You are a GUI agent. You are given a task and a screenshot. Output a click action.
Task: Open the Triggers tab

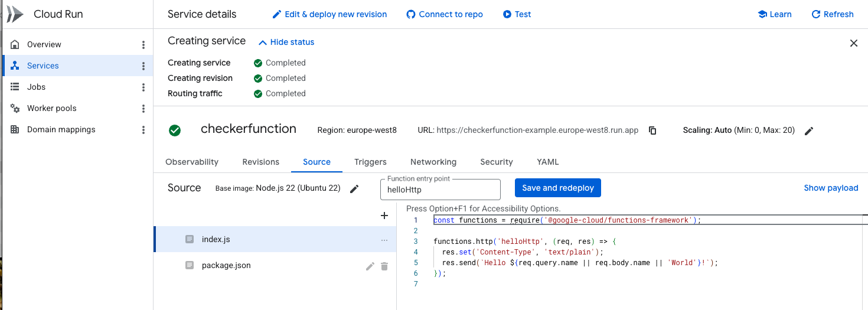[x=370, y=162]
